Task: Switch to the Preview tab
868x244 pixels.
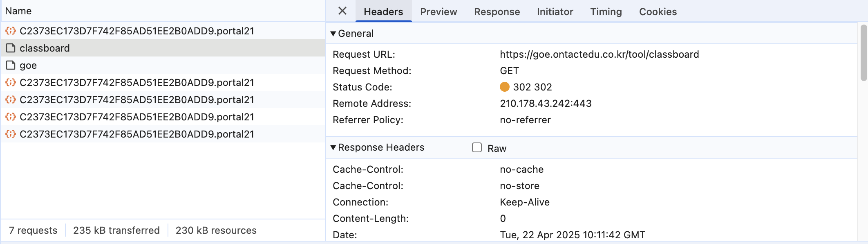Action: [438, 12]
